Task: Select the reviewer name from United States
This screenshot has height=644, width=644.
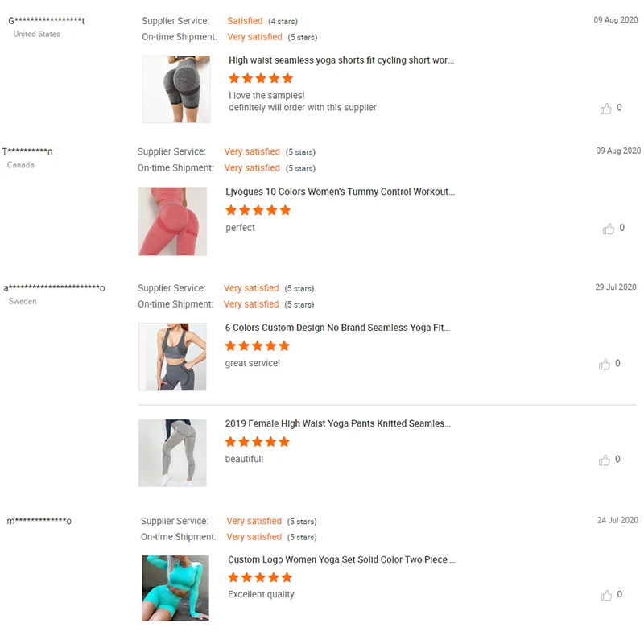Action: 47,21
